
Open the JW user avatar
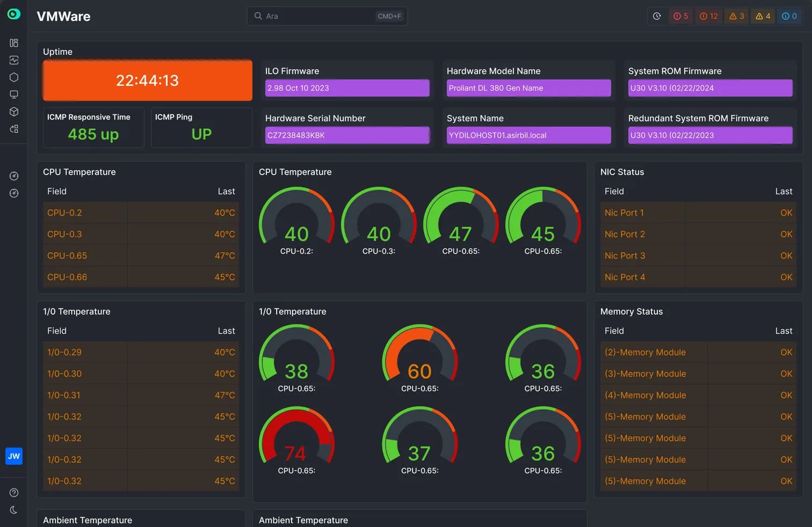tap(14, 456)
